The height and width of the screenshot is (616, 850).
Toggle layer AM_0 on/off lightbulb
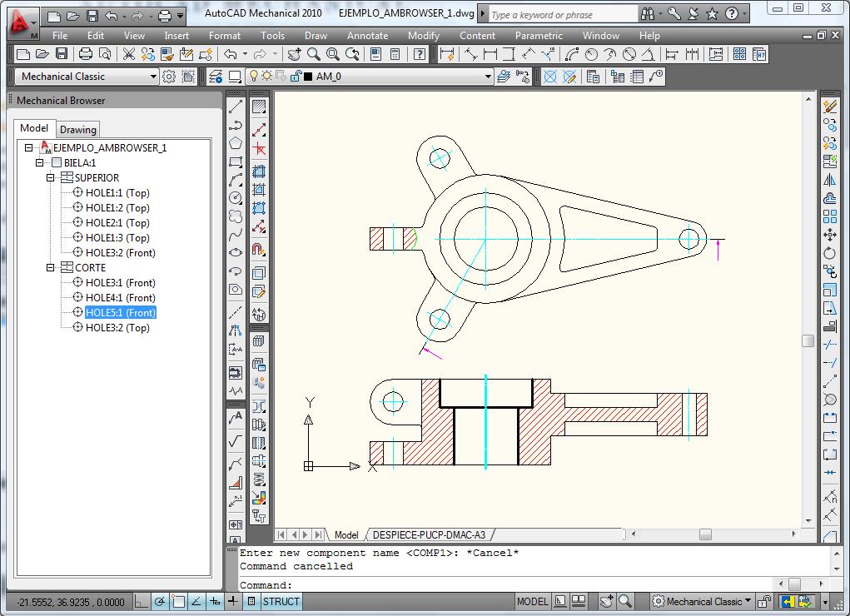pyautogui.click(x=253, y=77)
